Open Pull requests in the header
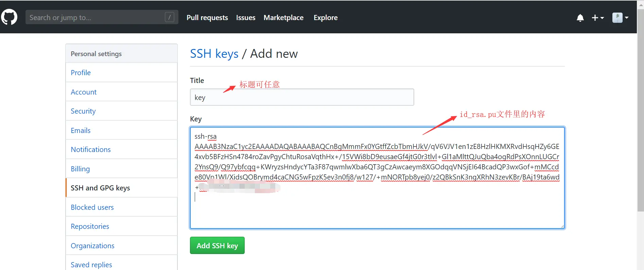Image resolution: width=644 pixels, height=270 pixels. [207, 18]
